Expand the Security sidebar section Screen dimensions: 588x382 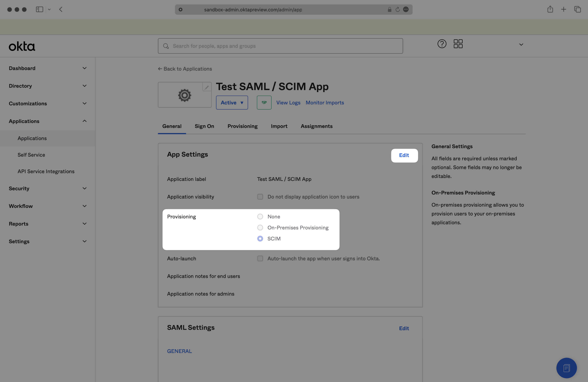tap(47, 188)
